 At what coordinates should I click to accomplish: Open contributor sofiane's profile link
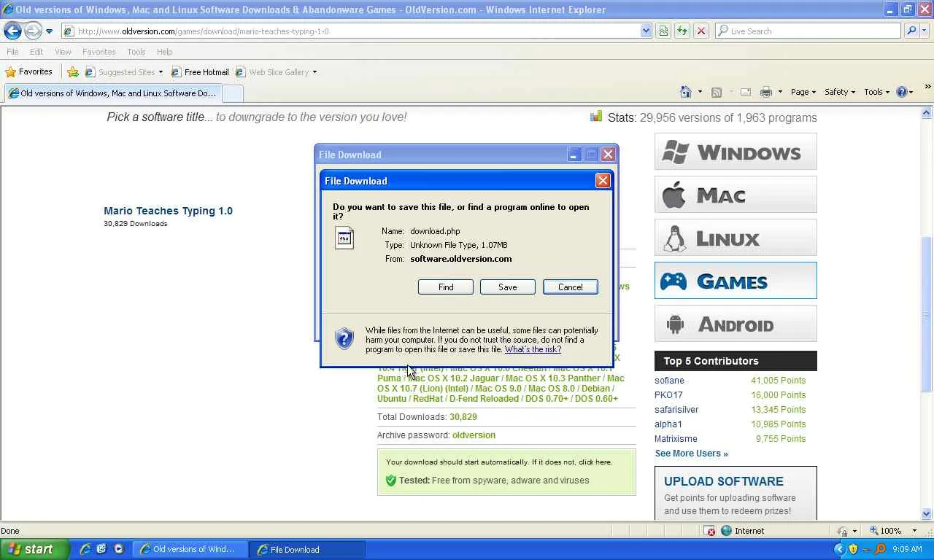pos(669,381)
